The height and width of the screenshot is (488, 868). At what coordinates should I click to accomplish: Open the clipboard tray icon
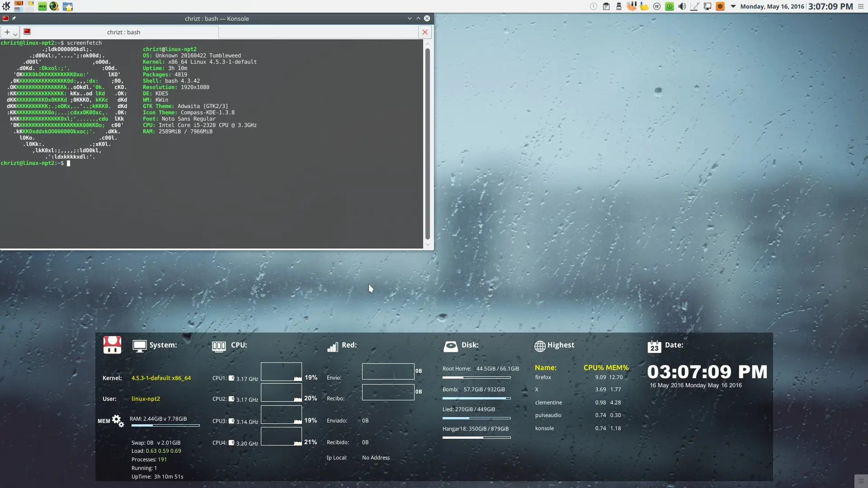pos(606,6)
